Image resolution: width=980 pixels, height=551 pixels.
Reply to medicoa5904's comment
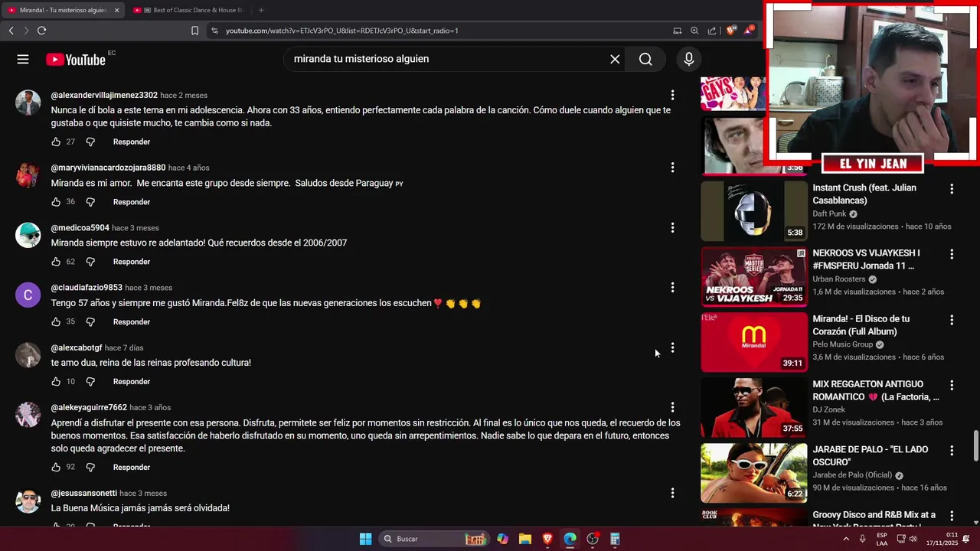click(x=132, y=262)
